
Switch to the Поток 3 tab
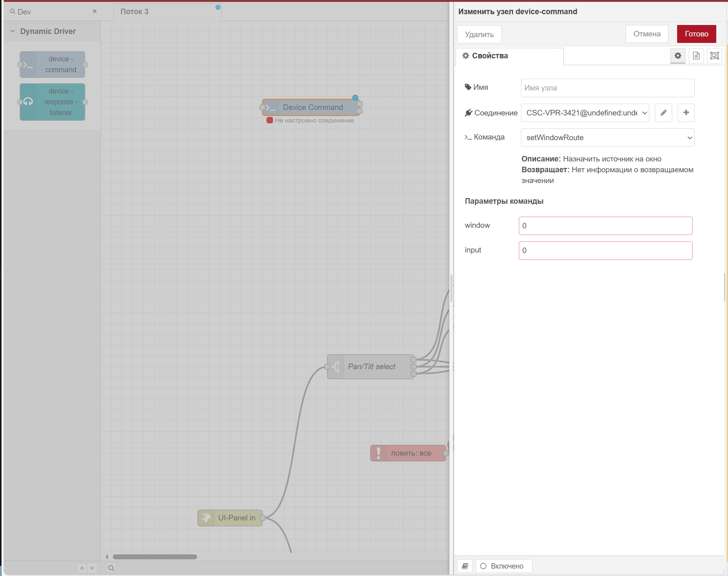coord(135,12)
